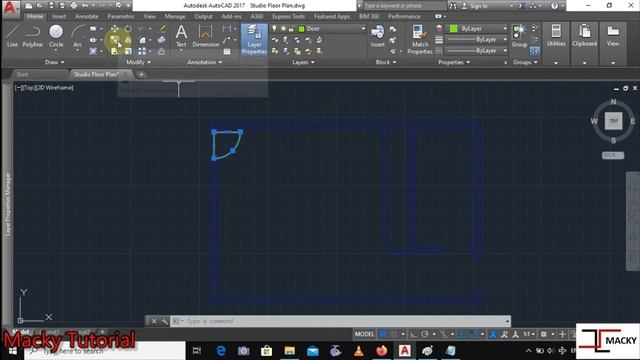
Task: Click the Move tool icon
Action: (115, 29)
